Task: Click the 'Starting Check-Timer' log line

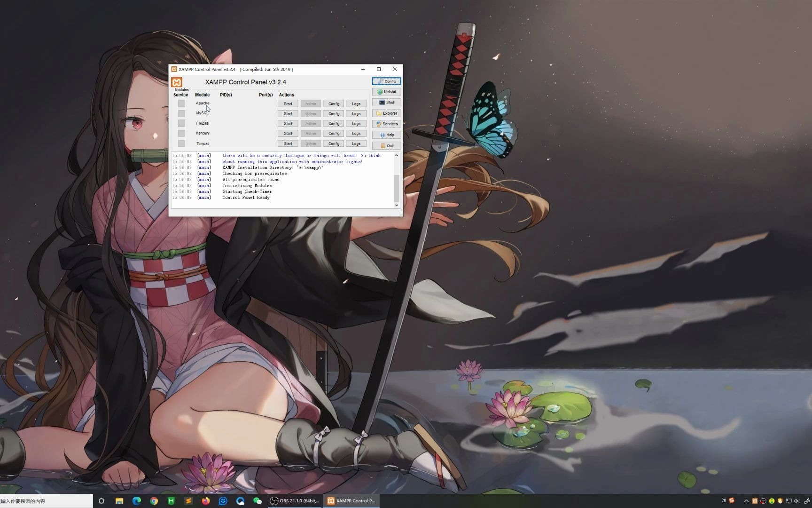Action: pyautogui.click(x=247, y=191)
